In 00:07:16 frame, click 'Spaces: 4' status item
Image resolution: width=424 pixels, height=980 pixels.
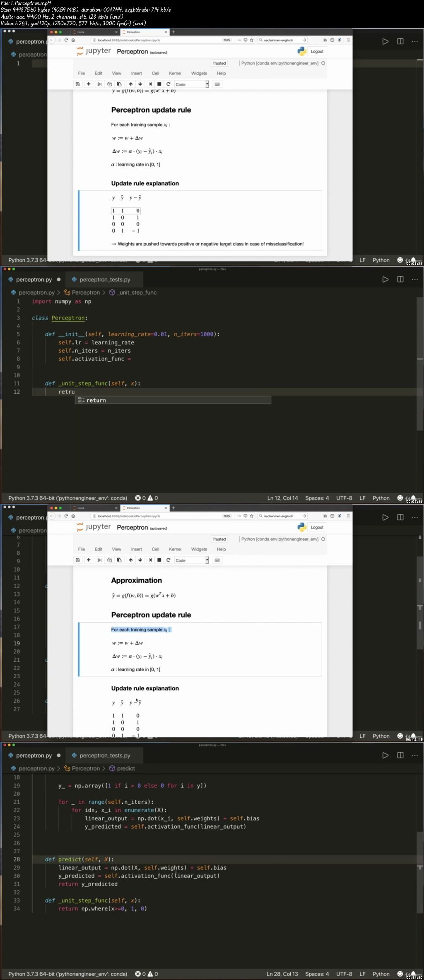(x=317, y=498)
